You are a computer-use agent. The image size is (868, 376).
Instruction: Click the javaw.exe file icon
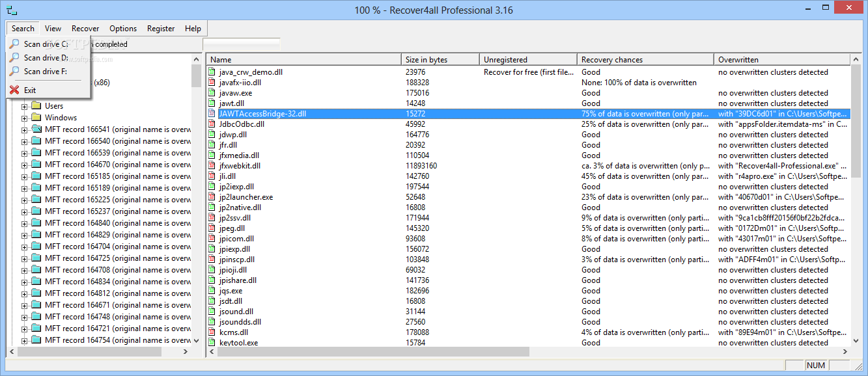click(211, 93)
